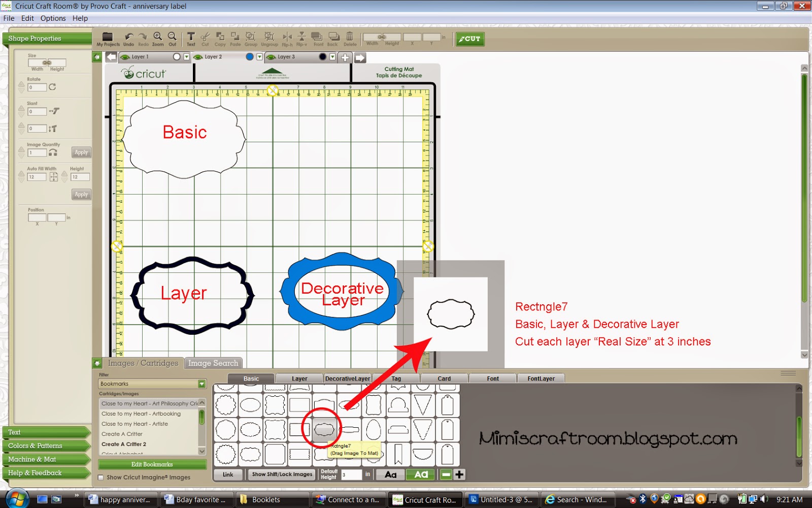Switch to the DecorativeLayer tab
The height and width of the screenshot is (508, 812).
348,378
